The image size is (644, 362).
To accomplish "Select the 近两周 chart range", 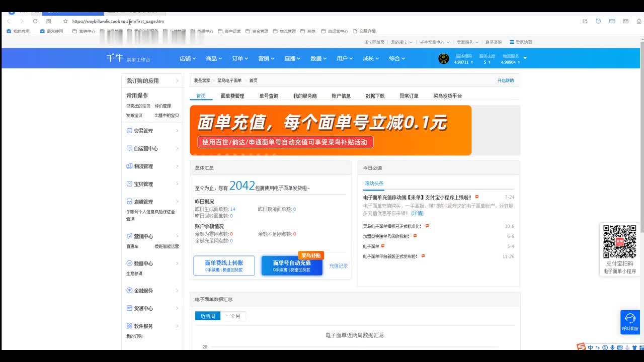I will 208,316.
